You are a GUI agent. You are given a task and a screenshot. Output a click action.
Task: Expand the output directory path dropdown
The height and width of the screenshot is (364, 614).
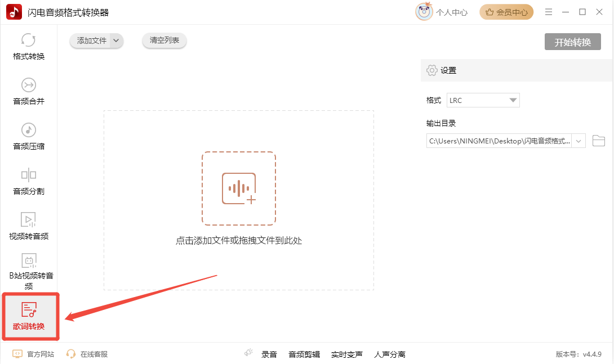point(580,141)
